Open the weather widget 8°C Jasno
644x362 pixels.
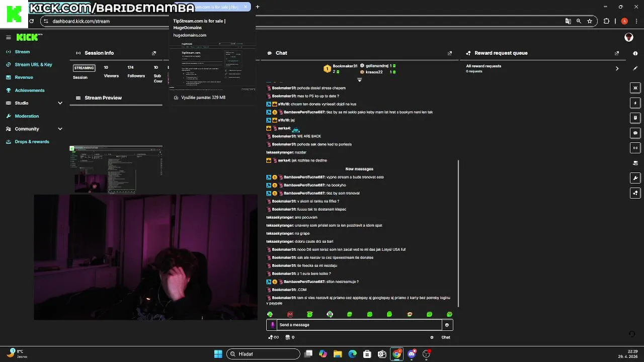click(16, 354)
